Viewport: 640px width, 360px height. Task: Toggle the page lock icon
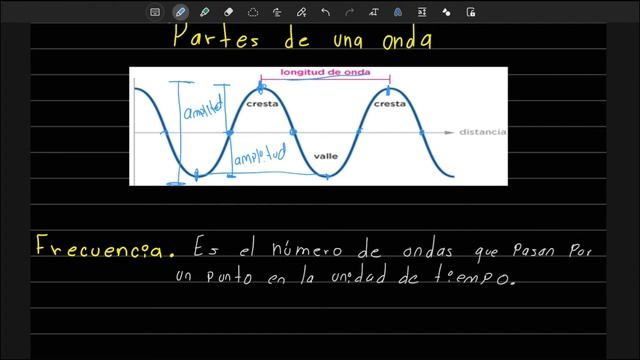tap(471, 12)
